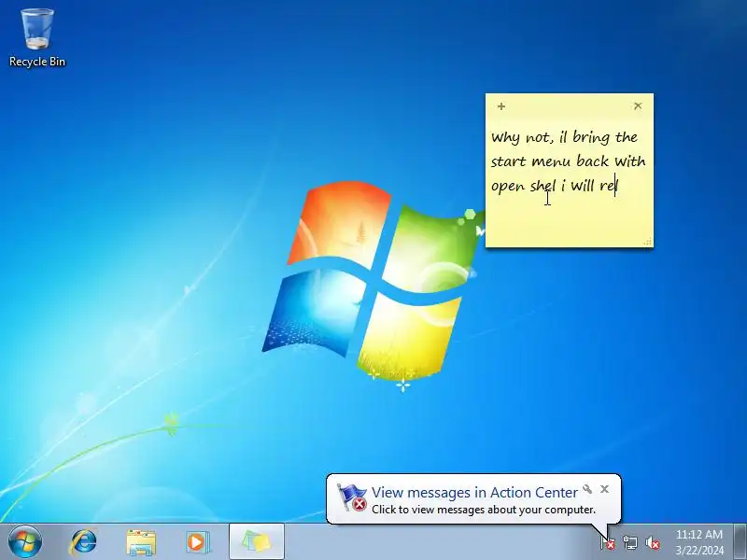Click 'Click to view messages about your computer'
Screen dimensions: 747x560
pos(484,510)
